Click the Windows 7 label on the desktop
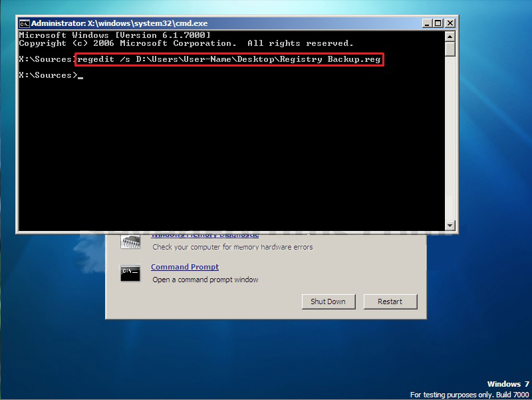 [507, 384]
